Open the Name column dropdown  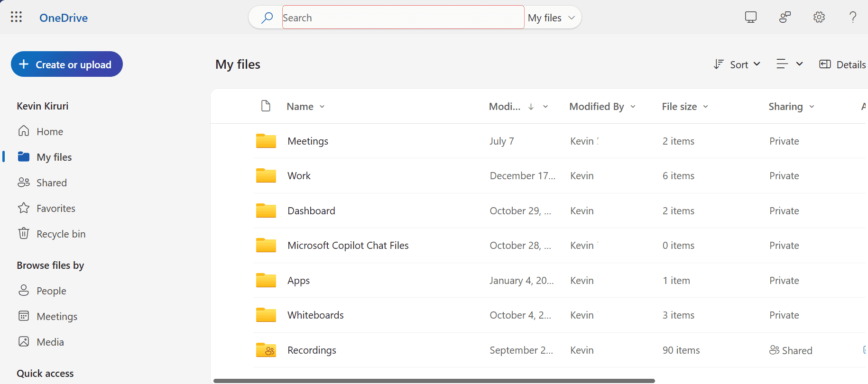click(322, 107)
